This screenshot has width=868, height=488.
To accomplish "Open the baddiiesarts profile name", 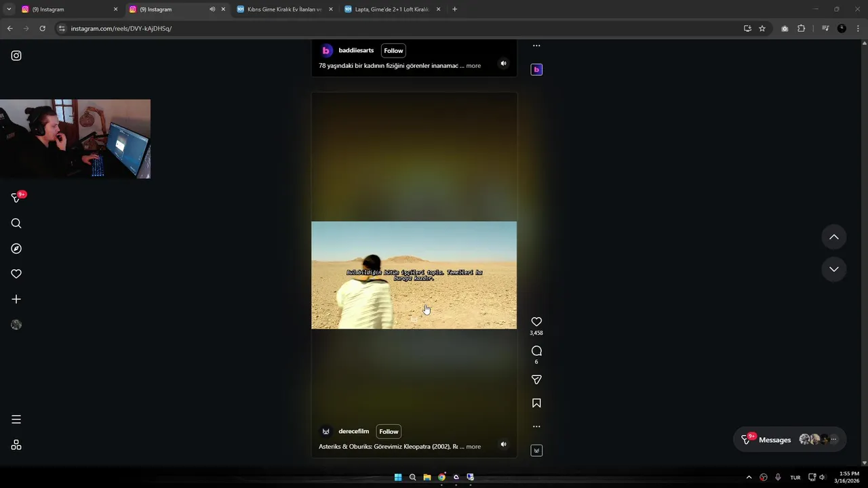I will (356, 50).
